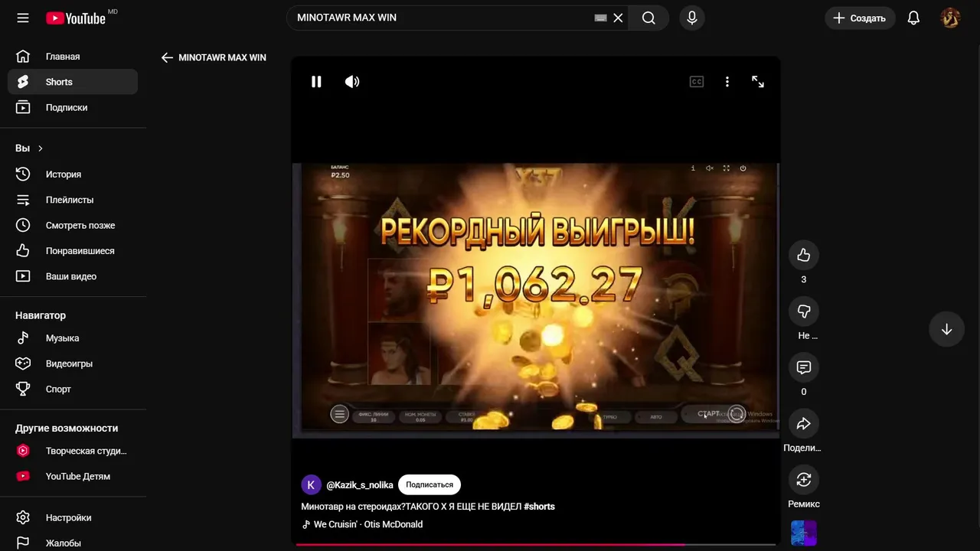The height and width of the screenshot is (551, 980).
Task: Open the three-dot more options menu
Action: 727,82
